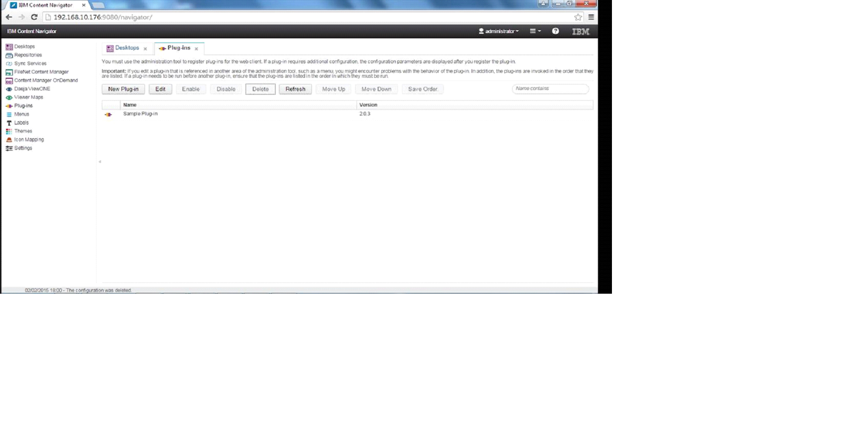Open the feature list menu dropdown
Image resolution: width=868 pixels, height=431 pixels.
pyautogui.click(x=535, y=31)
